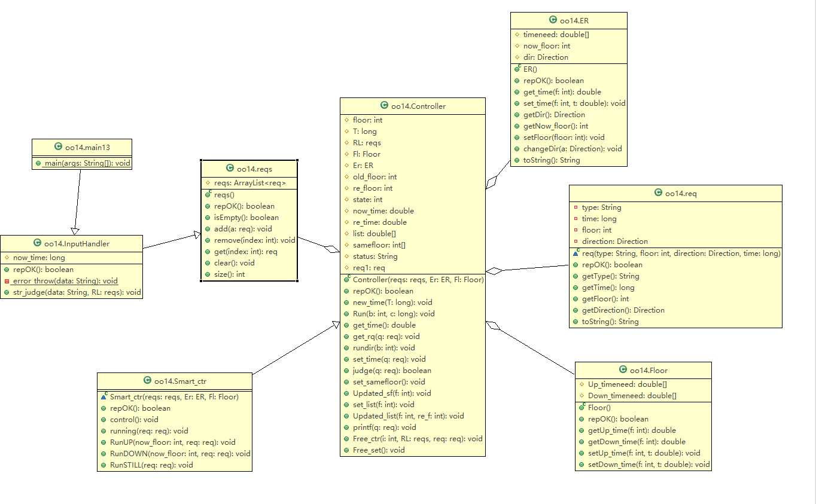
Task: Click the class icon beside oo14.reqs
Action: (230, 169)
